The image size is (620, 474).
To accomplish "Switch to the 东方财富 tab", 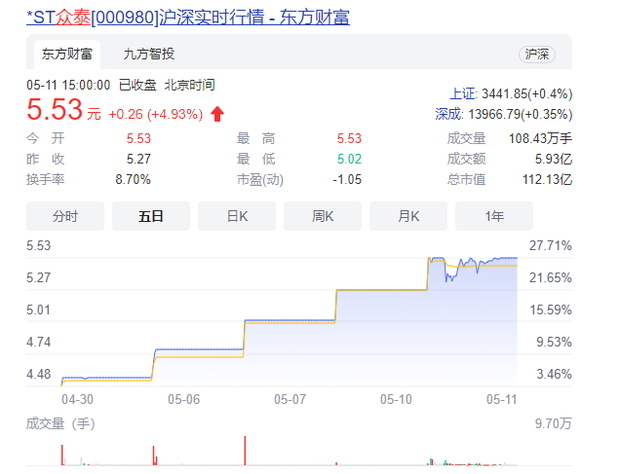I will [64, 54].
